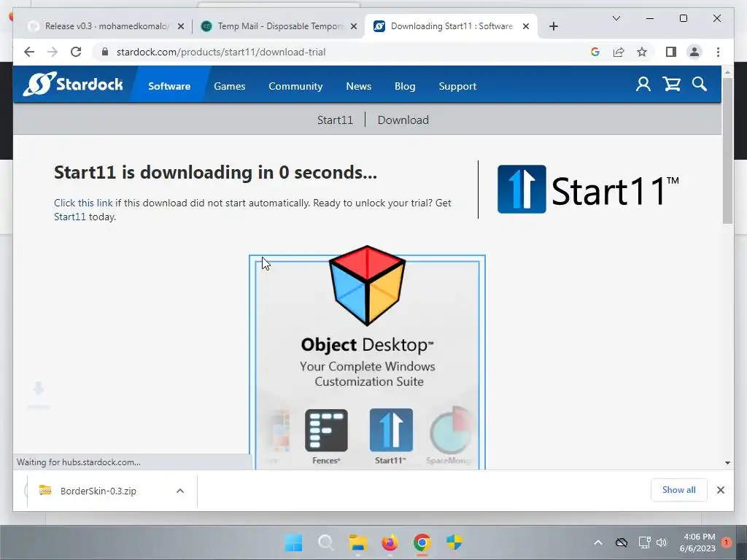The width and height of the screenshot is (747, 560).
Task: Open the tab search dropdown chevron
Action: tap(616, 18)
